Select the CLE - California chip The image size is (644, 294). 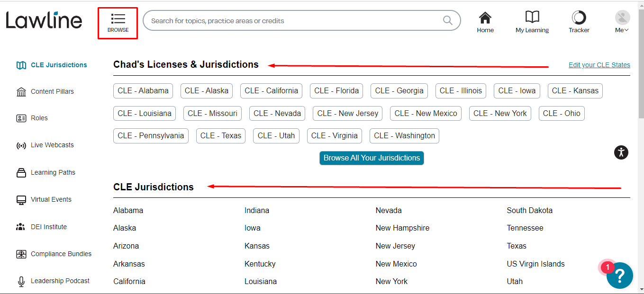tap(271, 91)
